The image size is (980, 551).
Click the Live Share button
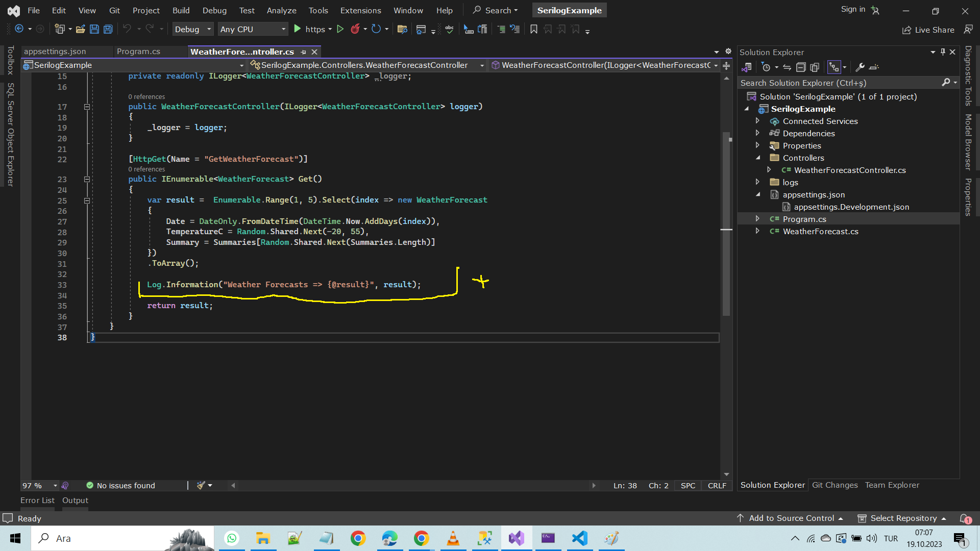[928, 30]
